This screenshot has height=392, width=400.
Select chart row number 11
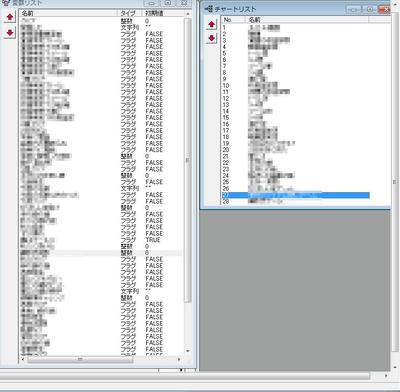(295, 92)
